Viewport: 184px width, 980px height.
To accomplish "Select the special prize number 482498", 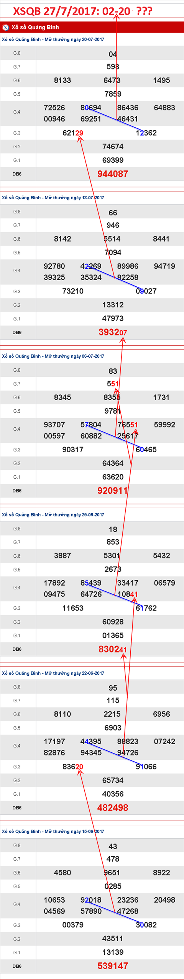I will point(113,808).
